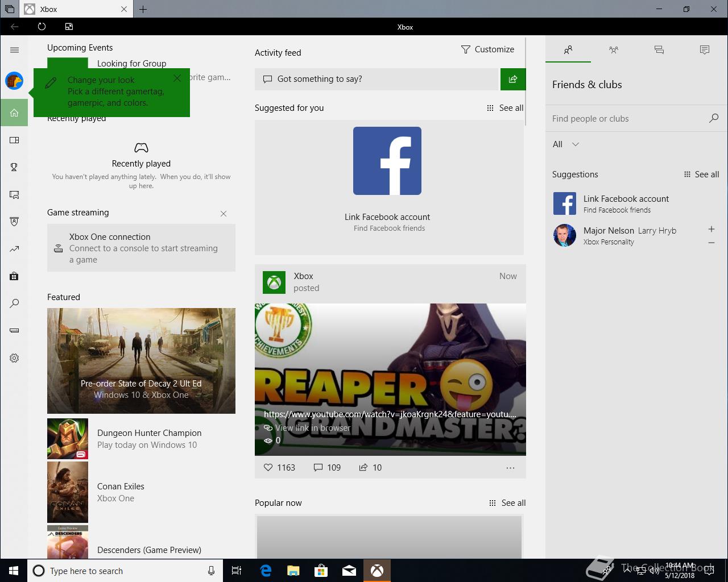Open Link Facebook account card in feed

pos(389,188)
